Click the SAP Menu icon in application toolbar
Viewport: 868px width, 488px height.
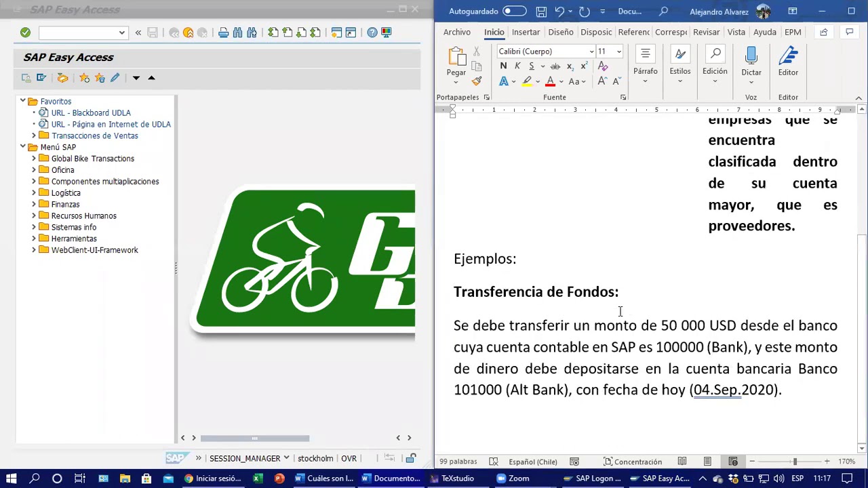pos(41,78)
